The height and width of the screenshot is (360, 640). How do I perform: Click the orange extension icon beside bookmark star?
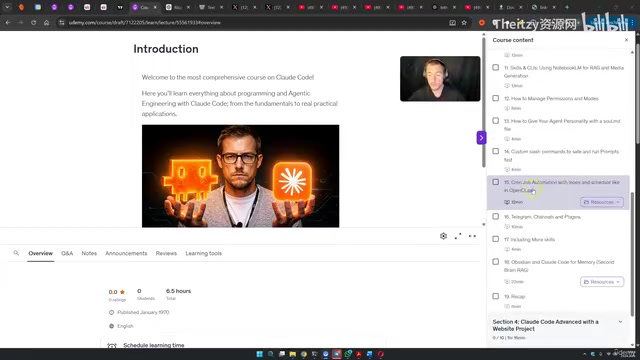coord(482,23)
